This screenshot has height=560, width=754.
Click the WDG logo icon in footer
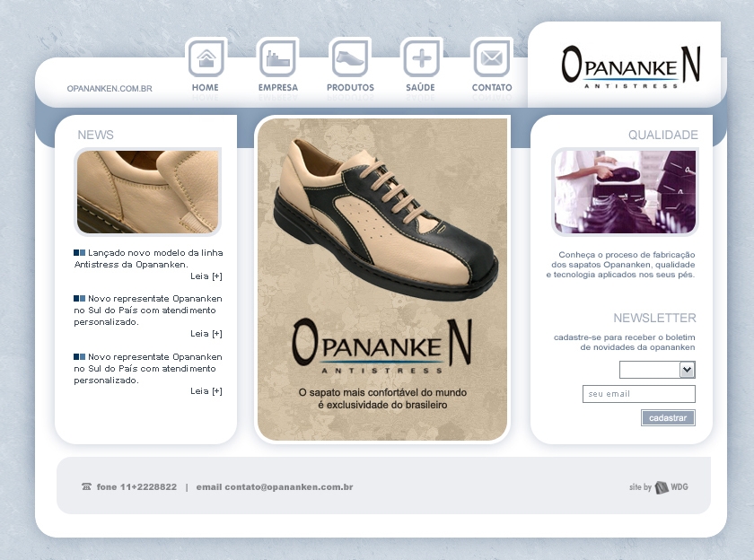(662, 487)
